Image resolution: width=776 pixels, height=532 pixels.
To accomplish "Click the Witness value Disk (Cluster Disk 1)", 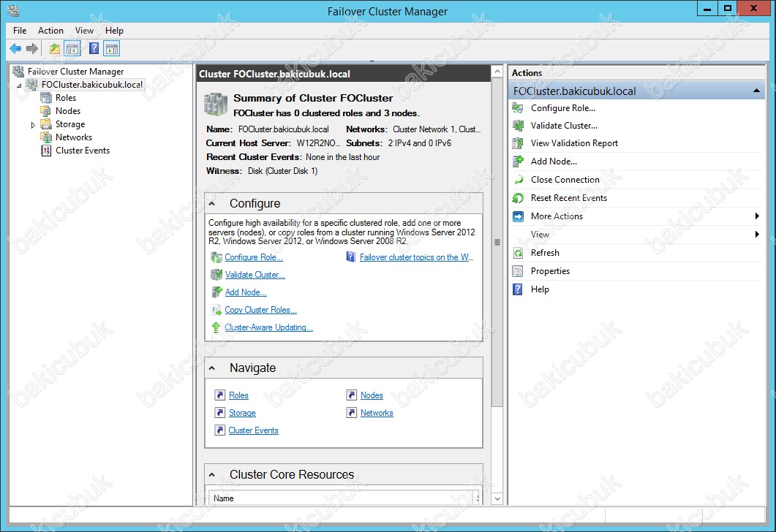I will [282, 171].
